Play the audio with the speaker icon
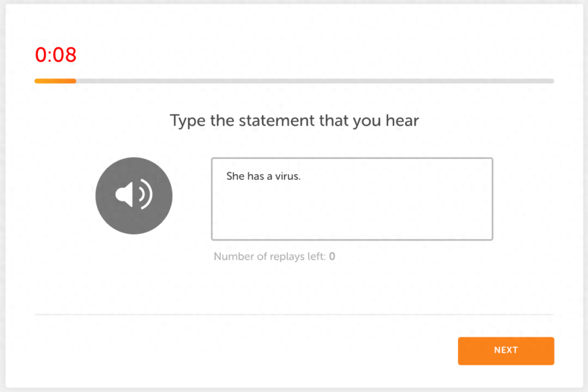588x392 pixels. click(x=134, y=195)
